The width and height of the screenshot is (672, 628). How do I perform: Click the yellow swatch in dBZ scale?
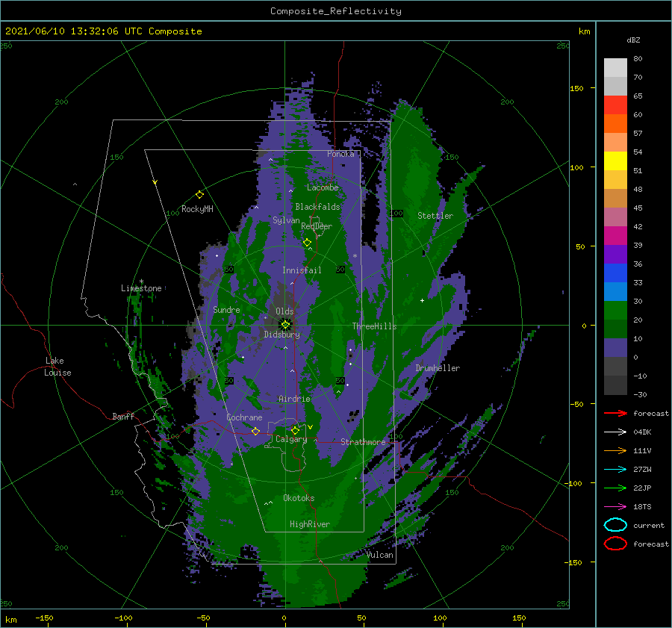pyautogui.click(x=615, y=161)
